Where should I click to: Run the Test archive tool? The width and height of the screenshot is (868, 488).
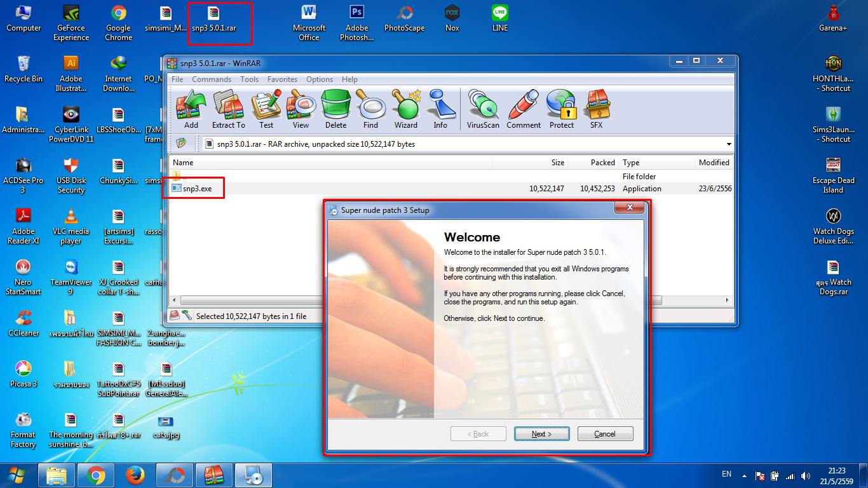[x=266, y=109]
